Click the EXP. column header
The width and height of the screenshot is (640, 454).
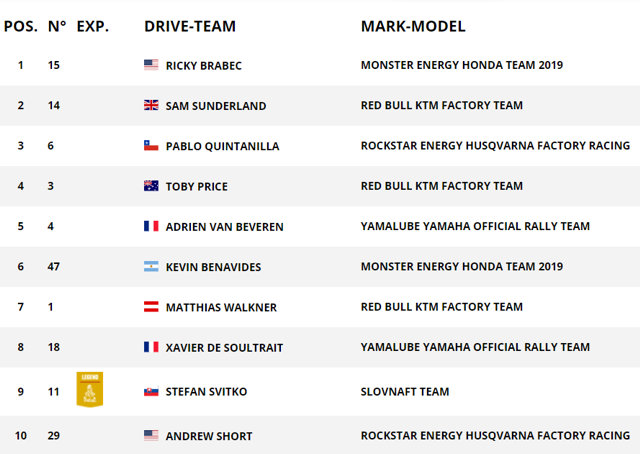pos(93,27)
